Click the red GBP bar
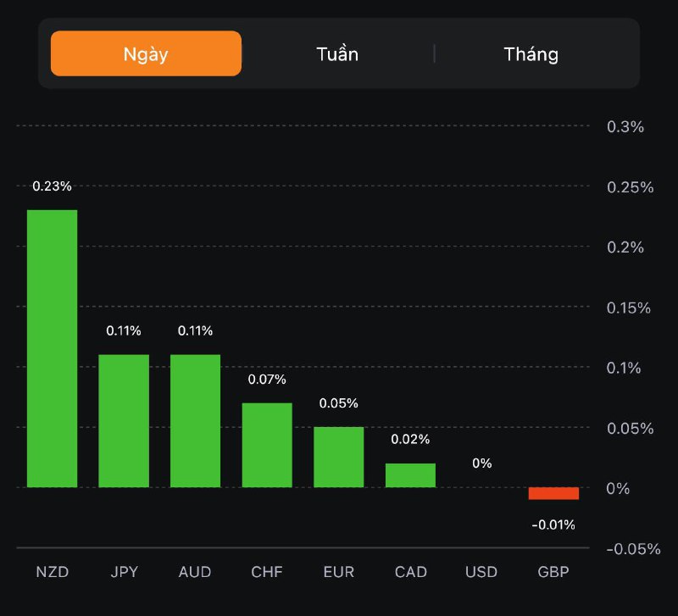Viewport: 678px width, 616px height. coord(553,493)
